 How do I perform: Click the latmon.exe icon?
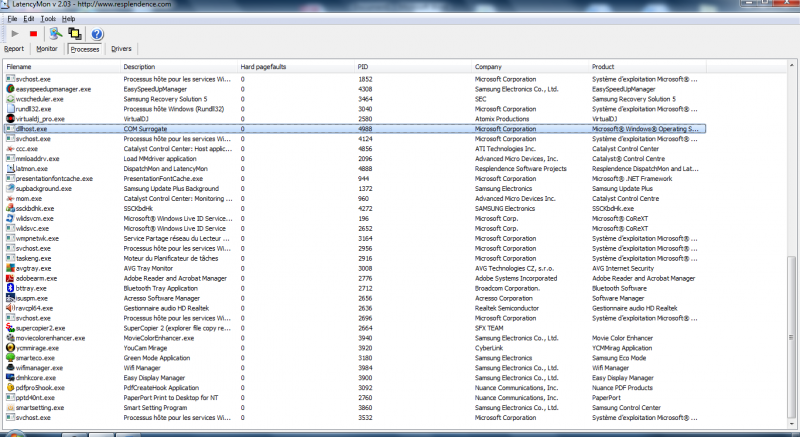10,169
